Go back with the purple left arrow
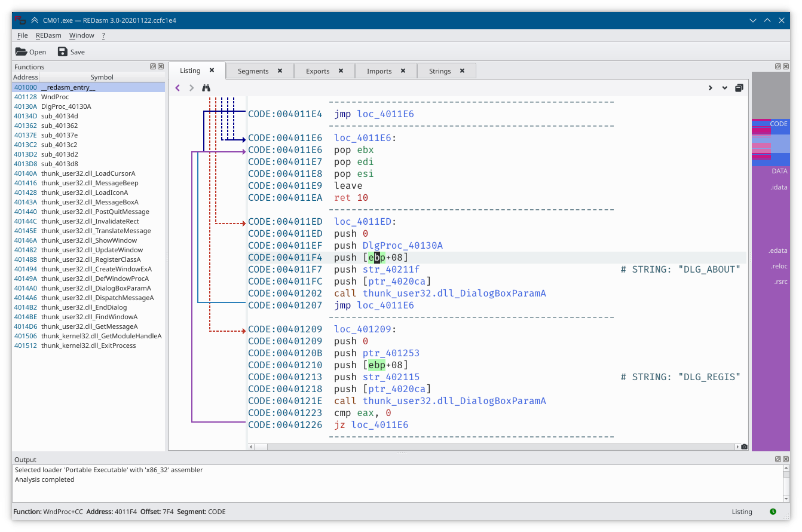 pos(177,88)
